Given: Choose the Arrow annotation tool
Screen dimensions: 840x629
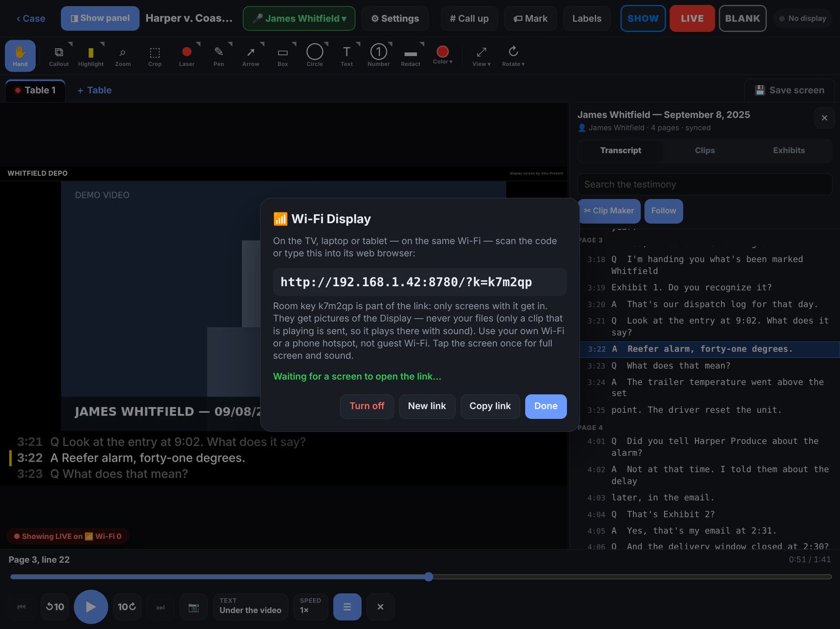Looking at the screenshot, I should tap(251, 56).
